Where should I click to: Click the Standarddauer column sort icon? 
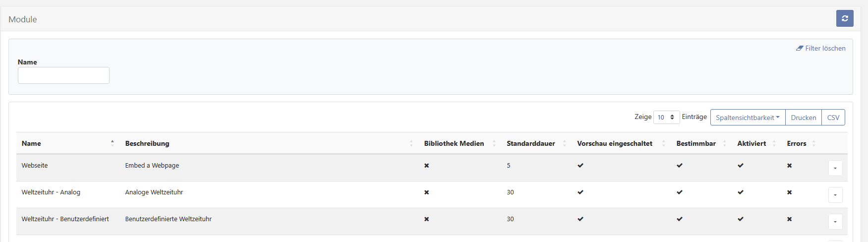coord(564,143)
